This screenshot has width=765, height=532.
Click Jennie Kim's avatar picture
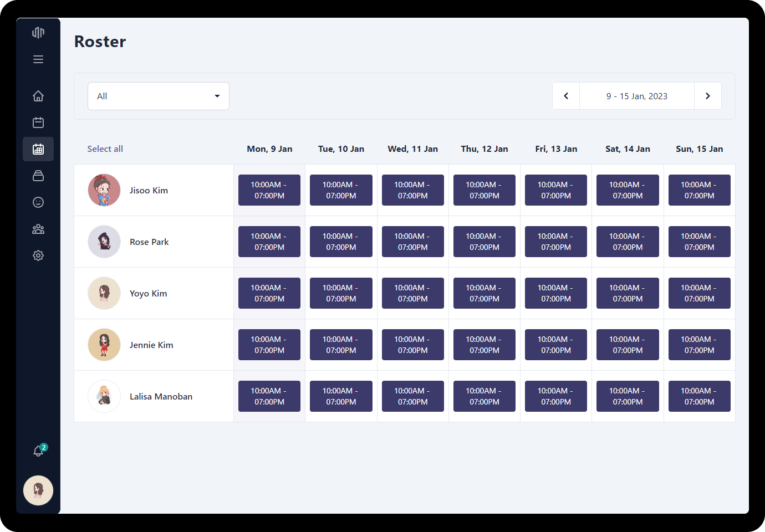104,345
